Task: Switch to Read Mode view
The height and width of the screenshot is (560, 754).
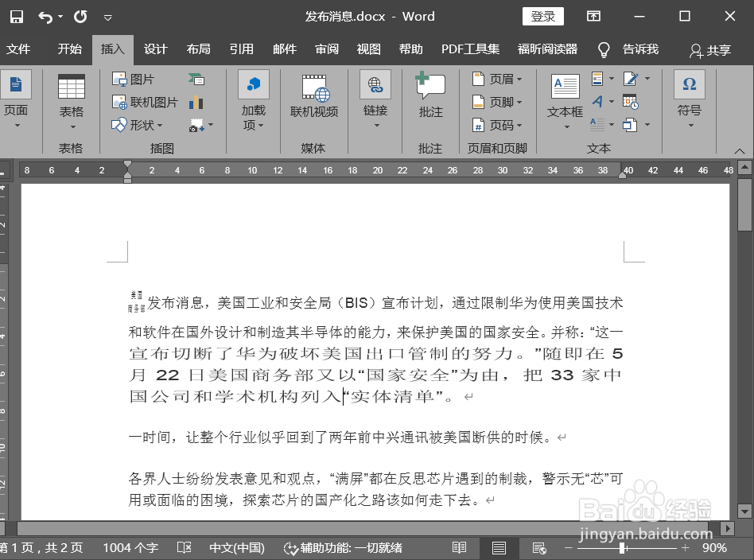Action: pos(459,548)
